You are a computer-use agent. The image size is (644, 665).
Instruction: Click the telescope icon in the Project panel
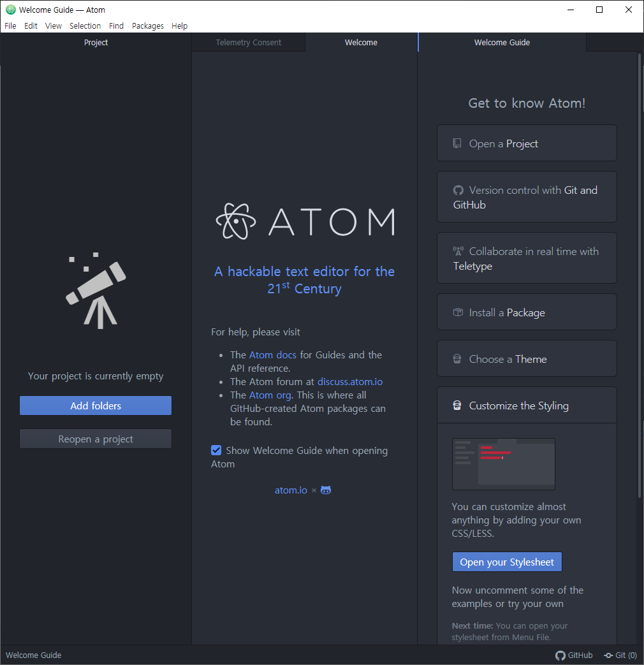click(x=96, y=291)
